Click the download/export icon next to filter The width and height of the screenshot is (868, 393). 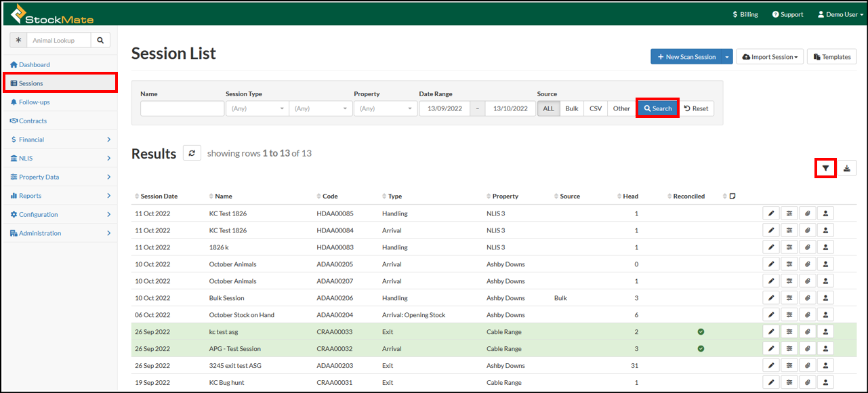point(846,167)
